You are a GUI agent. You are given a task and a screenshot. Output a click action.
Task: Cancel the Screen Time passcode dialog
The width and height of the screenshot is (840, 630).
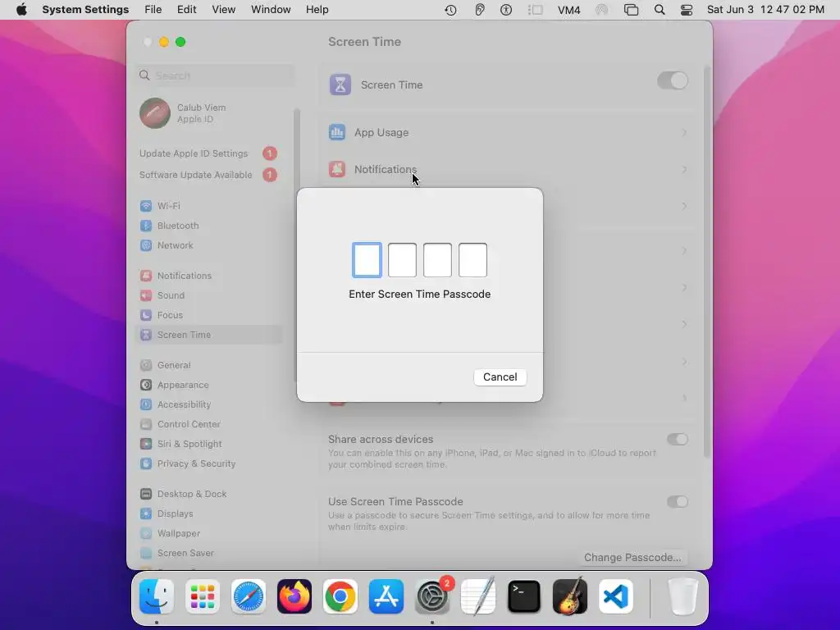coord(500,377)
